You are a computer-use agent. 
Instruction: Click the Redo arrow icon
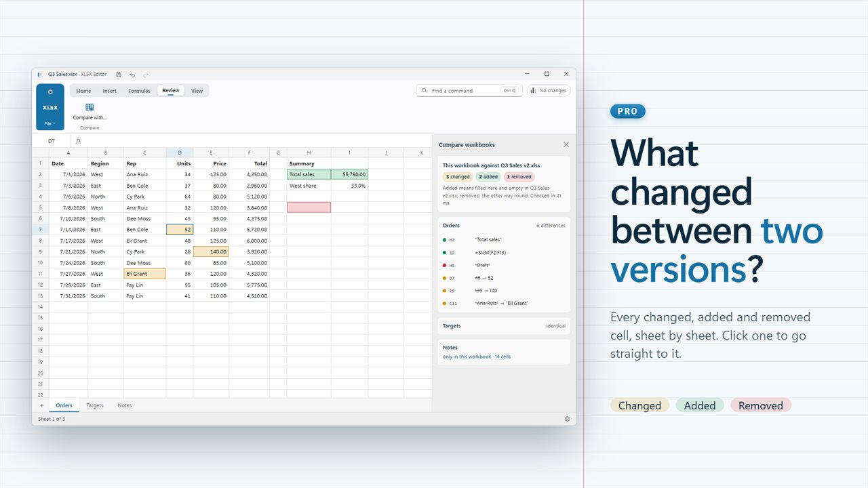[146, 75]
